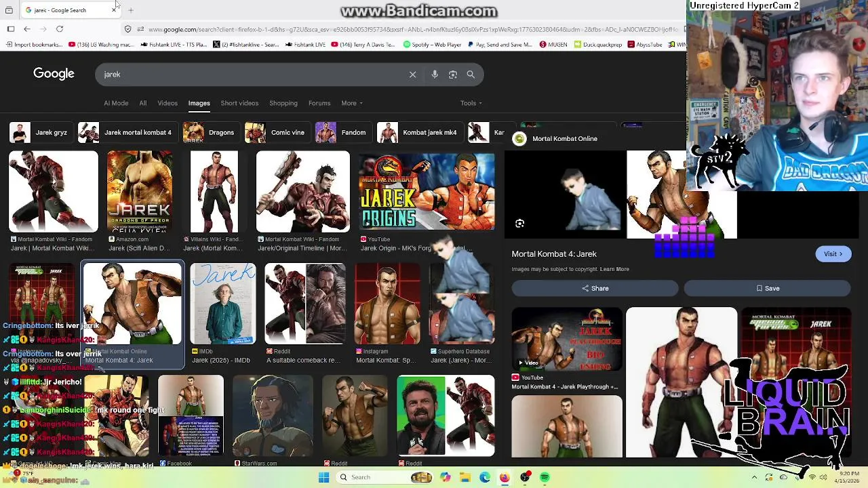Open Spotify Web Player bookmark
This screenshot has width=868, height=488.
click(x=433, y=45)
